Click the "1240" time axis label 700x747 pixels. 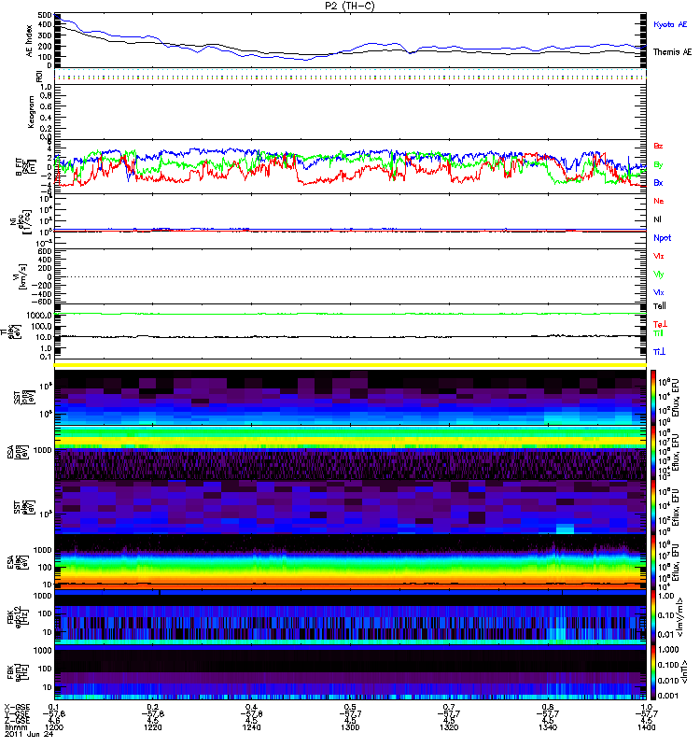tap(251, 727)
